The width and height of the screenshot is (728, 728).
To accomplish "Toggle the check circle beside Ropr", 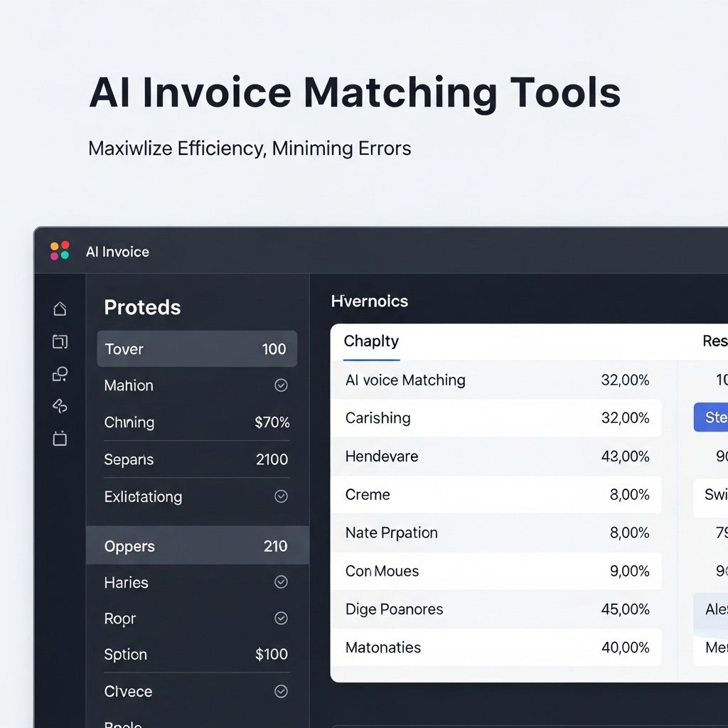I will click(281, 619).
